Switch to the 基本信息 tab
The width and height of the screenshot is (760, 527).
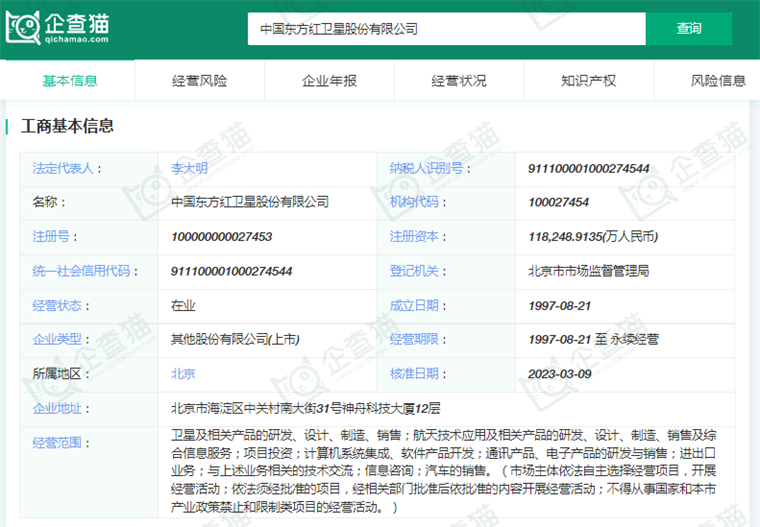pos(69,81)
